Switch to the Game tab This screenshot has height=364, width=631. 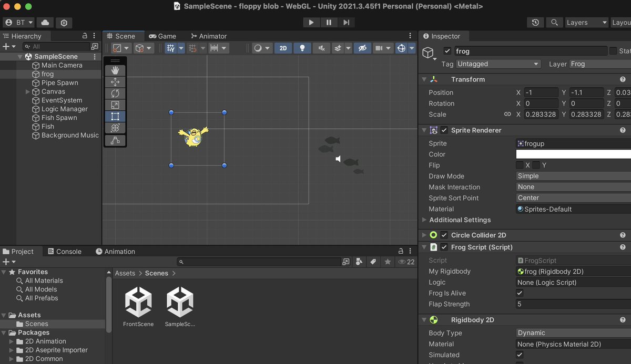tap(162, 36)
